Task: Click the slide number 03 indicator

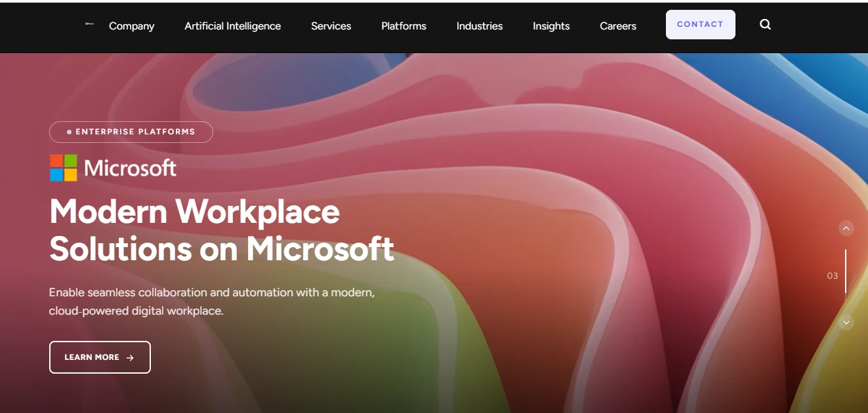Action: pyautogui.click(x=833, y=276)
